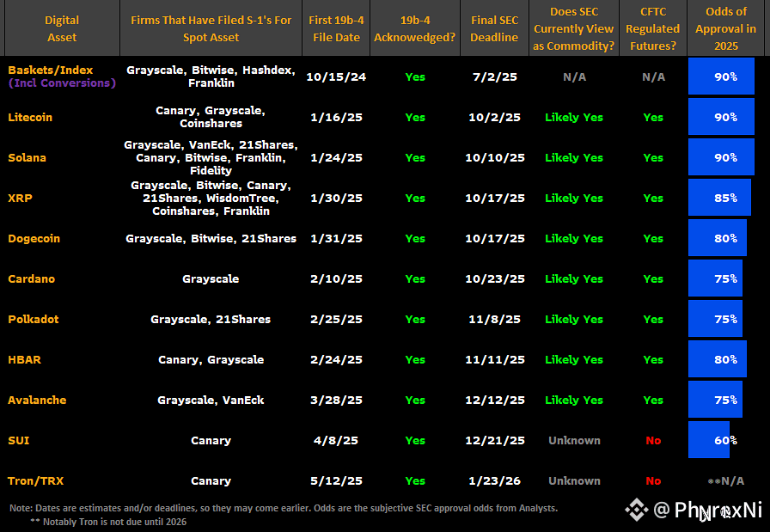Image resolution: width=770 pixels, height=532 pixels.
Task: Click the red No in SUI row
Action: click(x=653, y=441)
